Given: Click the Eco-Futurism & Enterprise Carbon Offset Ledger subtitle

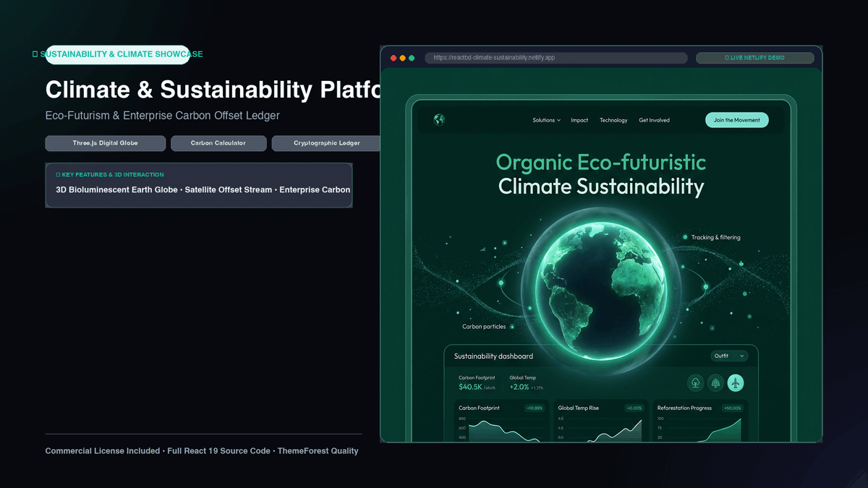Looking at the screenshot, I should tap(163, 115).
